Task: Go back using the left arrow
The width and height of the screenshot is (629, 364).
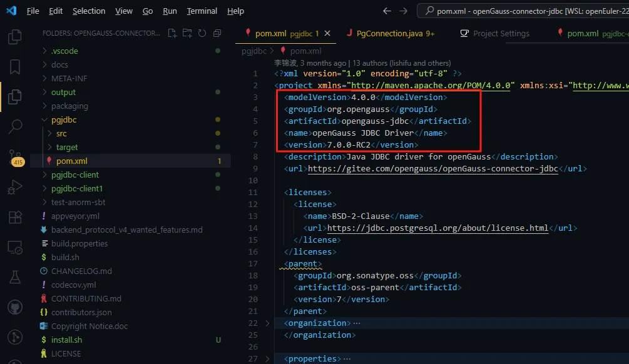Action: pyautogui.click(x=387, y=11)
